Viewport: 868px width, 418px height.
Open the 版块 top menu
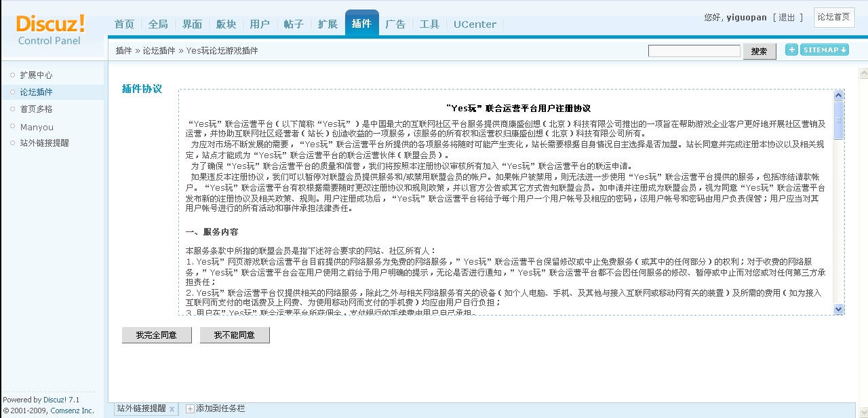pos(226,24)
